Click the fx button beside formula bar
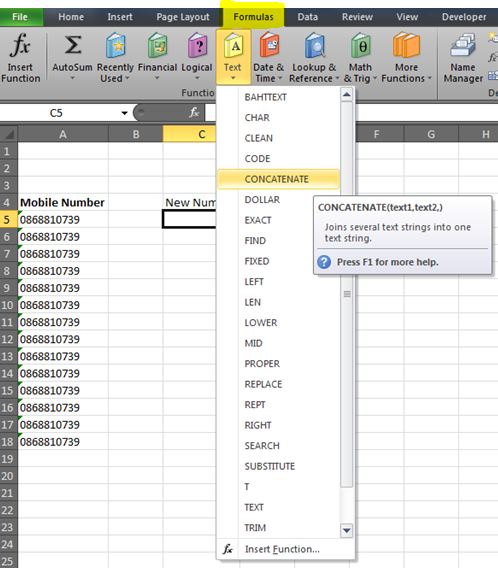Image resolution: width=498 pixels, height=568 pixels. pos(194,113)
